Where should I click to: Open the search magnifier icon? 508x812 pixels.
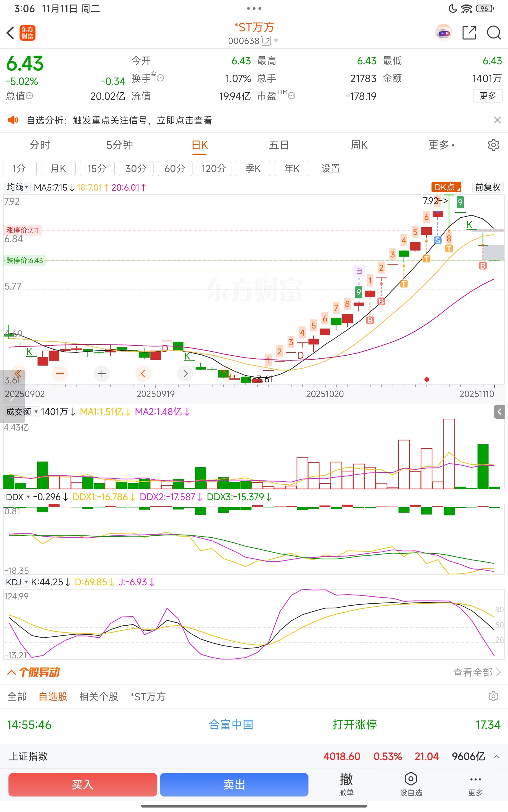tap(494, 32)
